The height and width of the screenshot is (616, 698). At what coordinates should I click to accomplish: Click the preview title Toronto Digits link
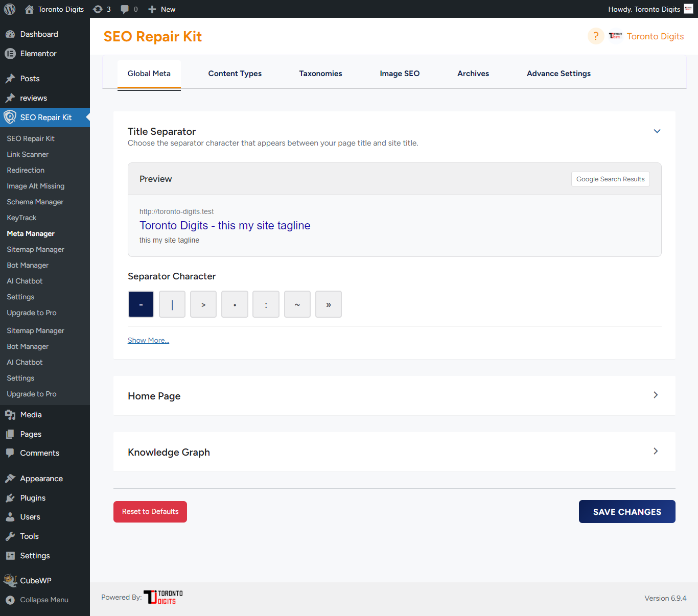coord(225,226)
